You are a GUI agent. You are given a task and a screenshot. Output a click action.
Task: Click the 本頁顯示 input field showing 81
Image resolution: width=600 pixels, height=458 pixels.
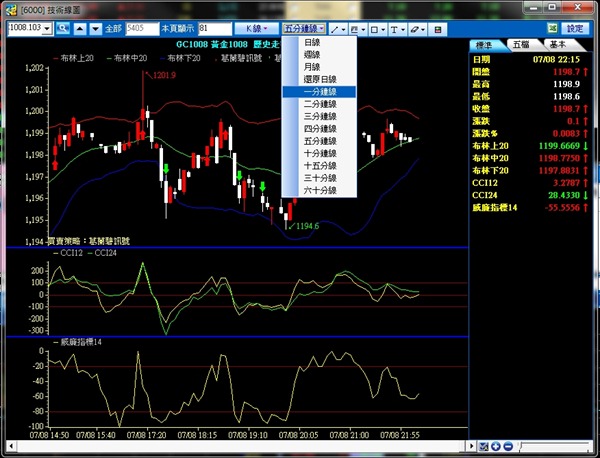[215, 29]
